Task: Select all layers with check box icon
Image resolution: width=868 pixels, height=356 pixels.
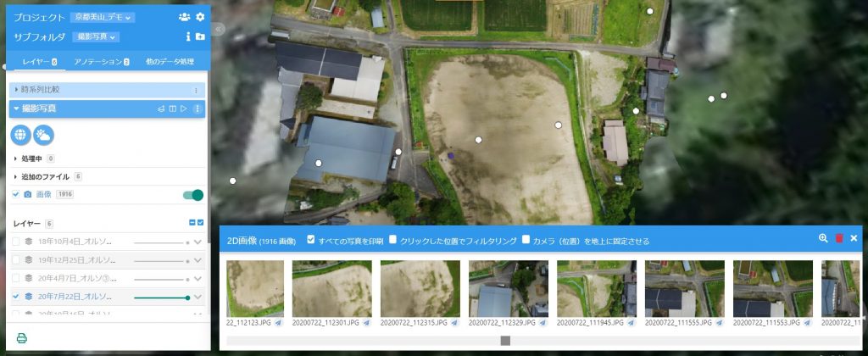Action: click(x=200, y=223)
